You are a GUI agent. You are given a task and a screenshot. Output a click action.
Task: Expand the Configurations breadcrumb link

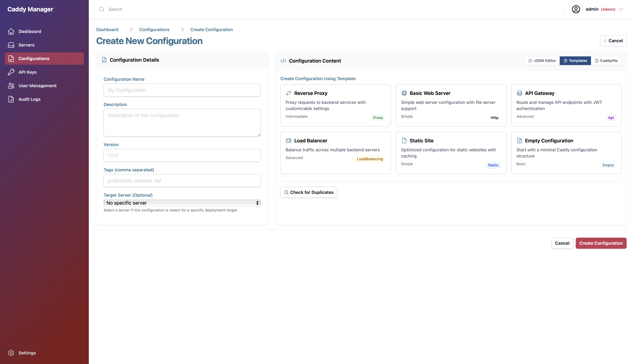pos(154,29)
